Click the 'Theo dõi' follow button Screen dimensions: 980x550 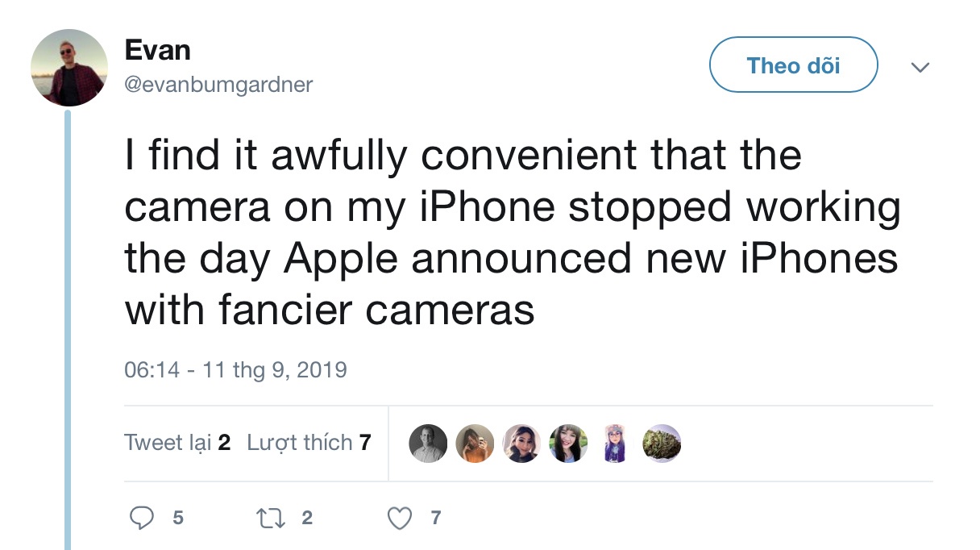[793, 65]
